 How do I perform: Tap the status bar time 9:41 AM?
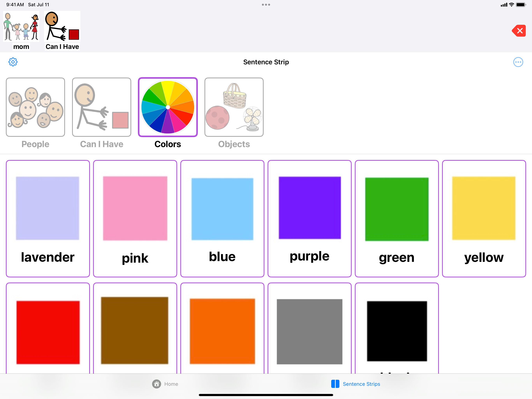pos(15,4)
